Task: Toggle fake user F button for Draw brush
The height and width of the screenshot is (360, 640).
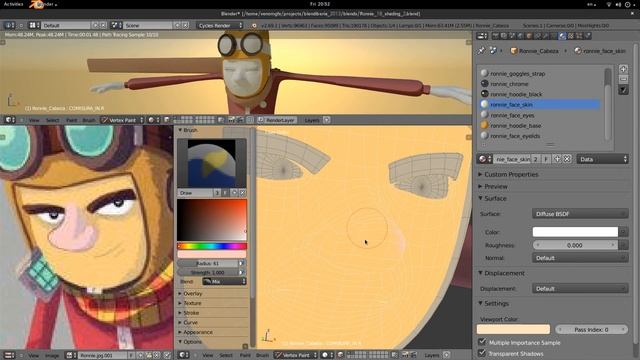Action: (225, 193)
